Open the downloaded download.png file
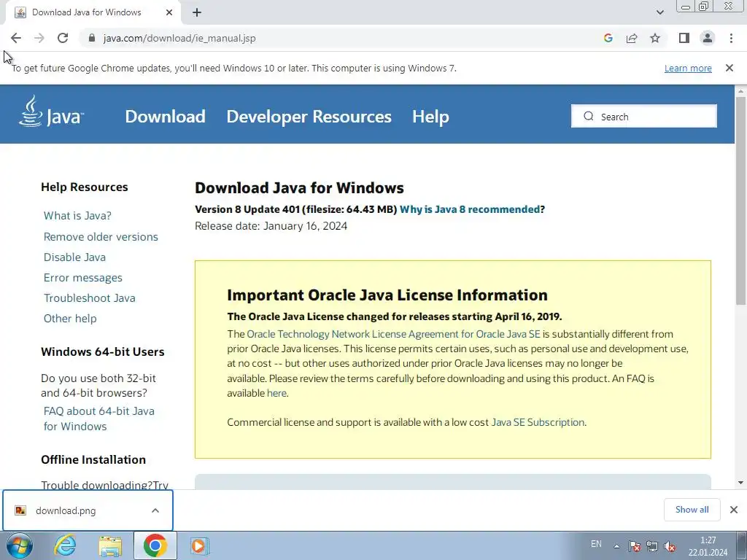 click(66, 510)
